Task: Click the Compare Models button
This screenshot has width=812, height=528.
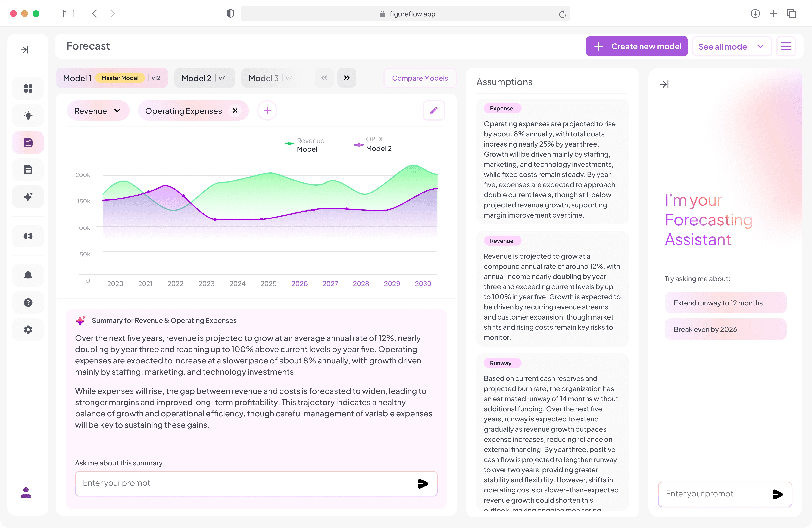Action: pyautogui.click(x=420, y=78)
